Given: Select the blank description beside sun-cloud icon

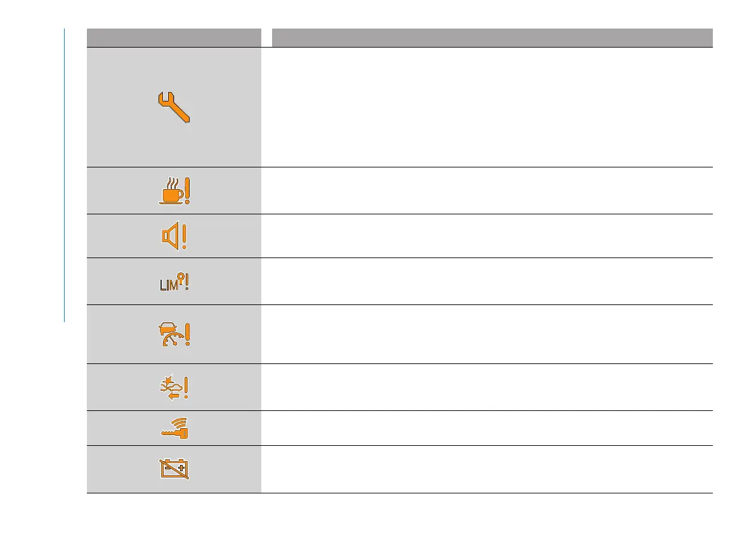Looking at the screenshot, I should [487, 387].
